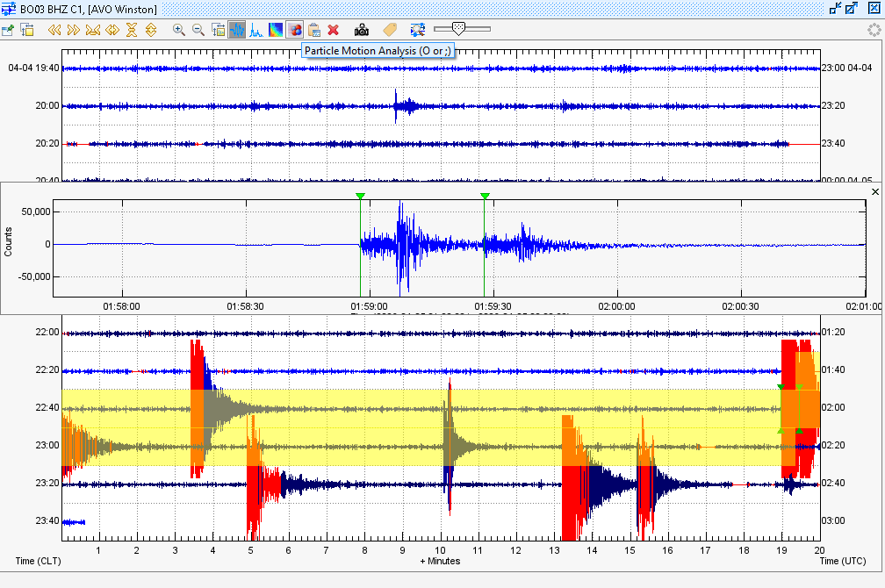Click the '22:40' CLT row label
The image size is (885, 588).
coord(47,407)
